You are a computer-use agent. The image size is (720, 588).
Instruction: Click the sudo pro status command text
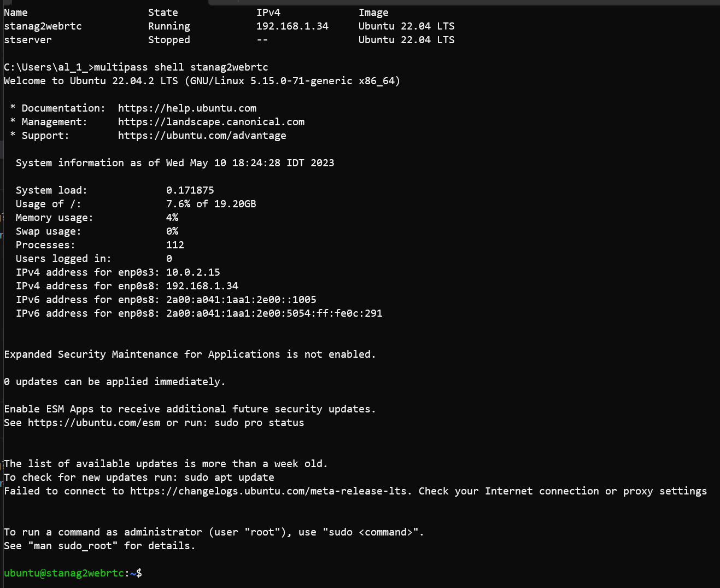[x=259, y=423]
